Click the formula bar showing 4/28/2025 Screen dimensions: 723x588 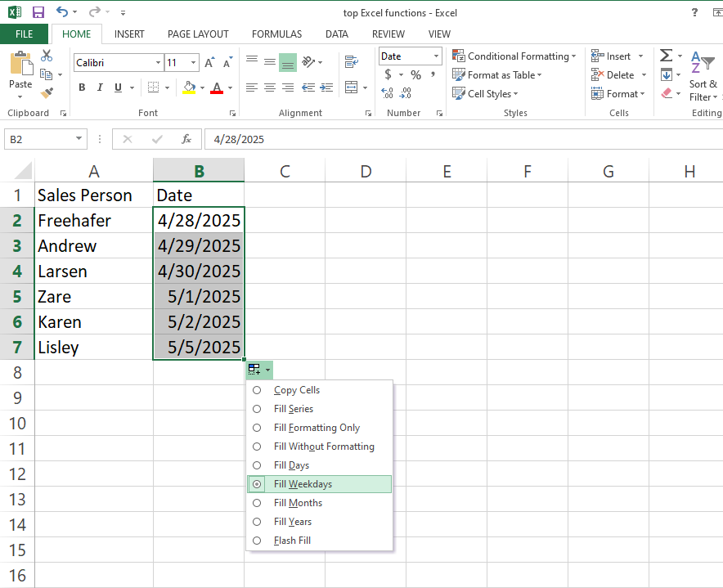pyautogui.click(x=464, y=139)
